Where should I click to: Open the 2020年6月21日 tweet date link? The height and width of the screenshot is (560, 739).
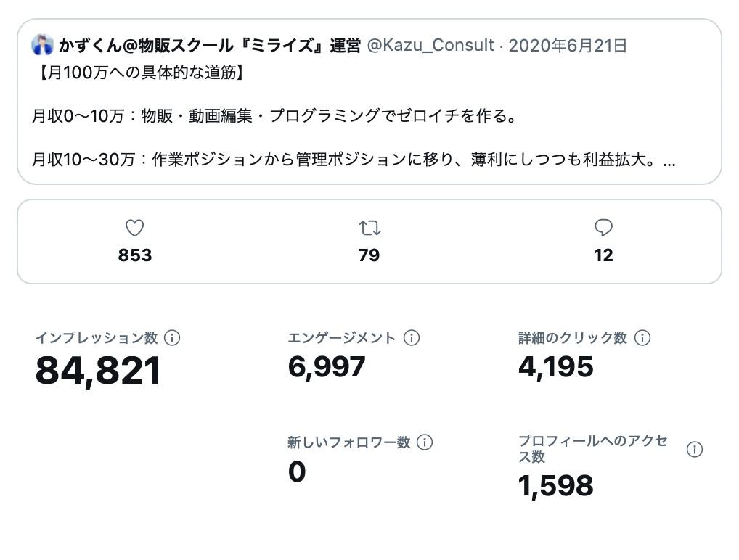click(568, 45)
